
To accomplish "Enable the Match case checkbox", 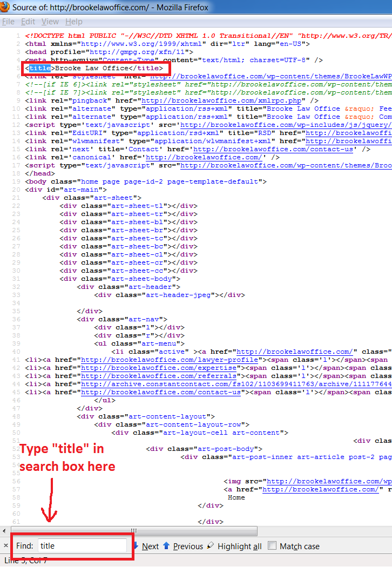I will (x=272, y=545).
